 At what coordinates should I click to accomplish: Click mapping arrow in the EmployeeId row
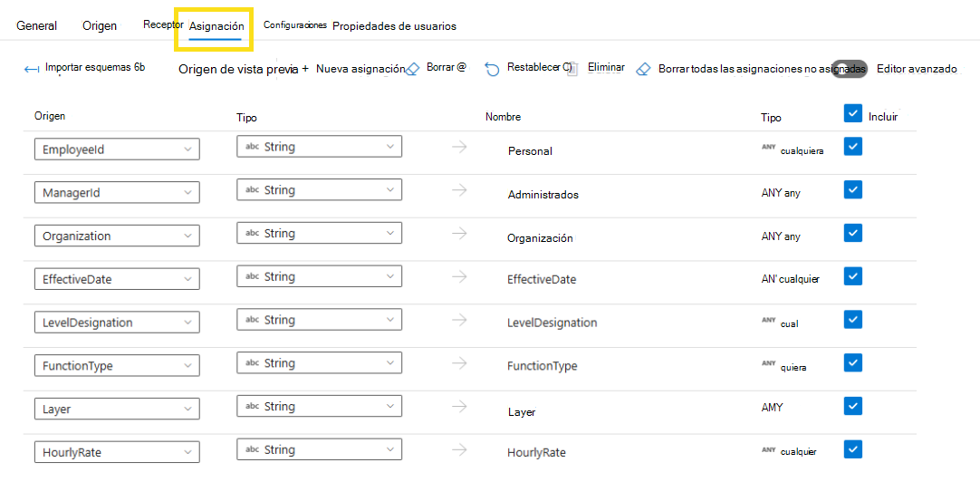click(459, 147)
